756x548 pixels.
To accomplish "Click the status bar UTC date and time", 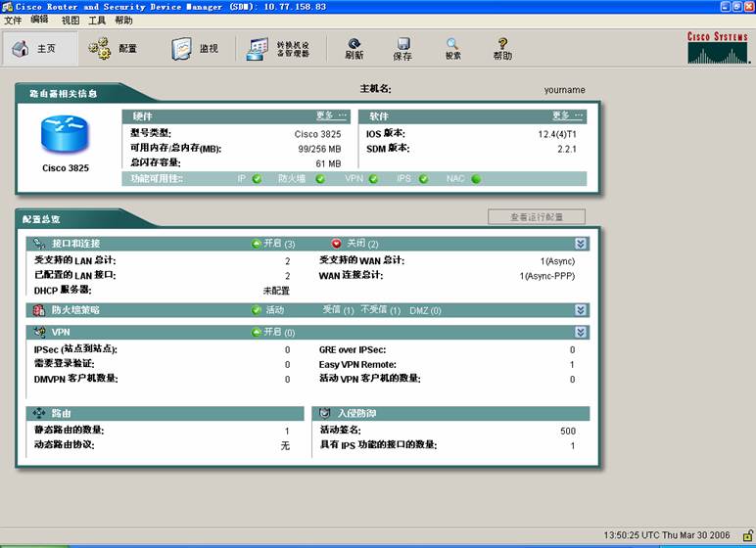I will coord(667,535).
